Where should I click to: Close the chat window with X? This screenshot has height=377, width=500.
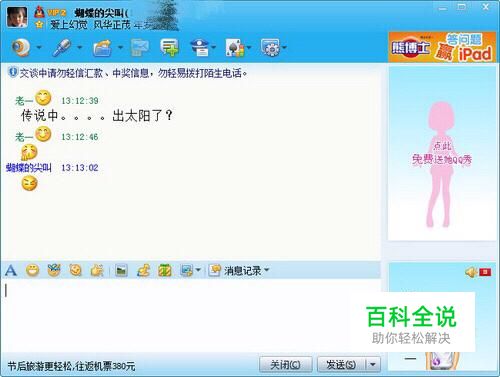tap(486, 7)
